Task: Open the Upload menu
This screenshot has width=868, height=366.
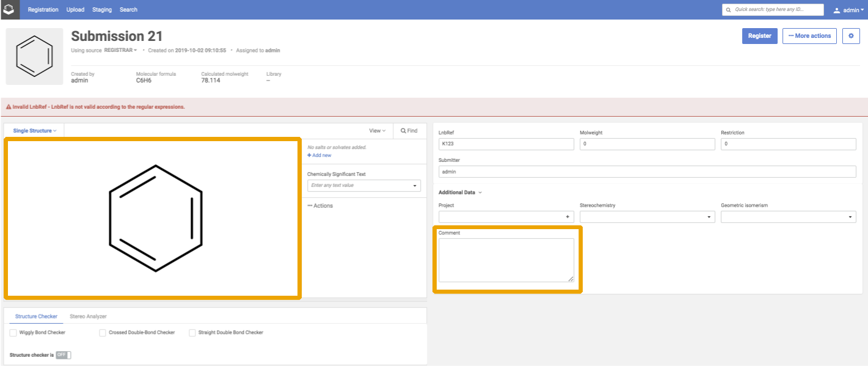Action: (75, 10)
